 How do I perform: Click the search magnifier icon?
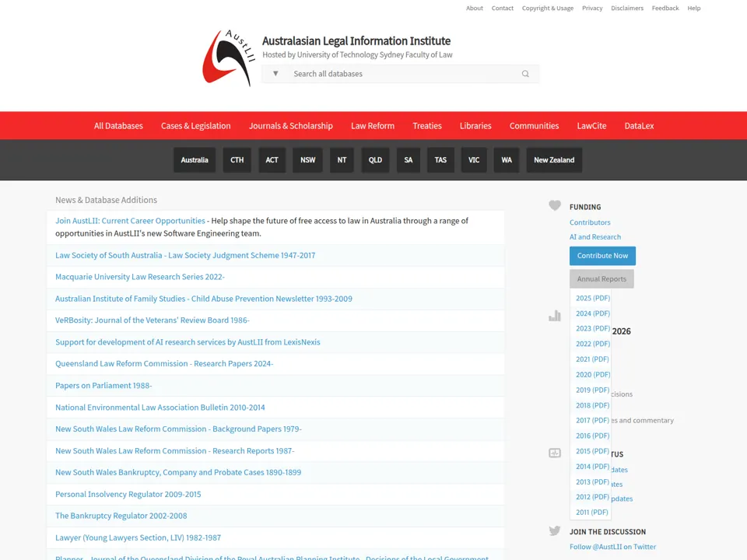(525, 74)
